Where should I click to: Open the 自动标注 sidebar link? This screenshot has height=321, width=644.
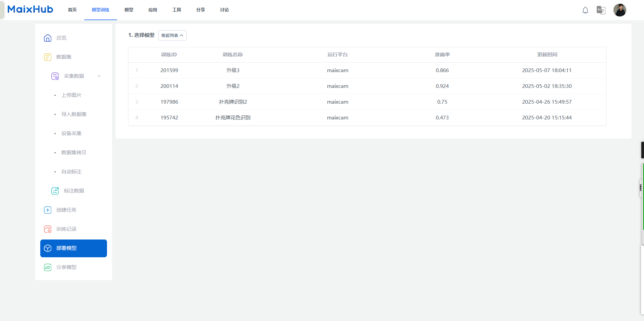click(71, 172)
